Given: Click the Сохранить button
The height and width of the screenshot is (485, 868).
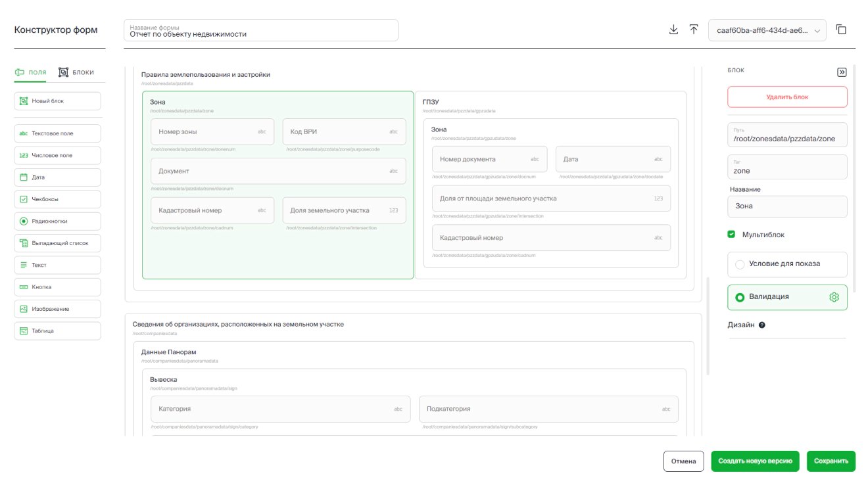Looking at the screenshot, I should tap(831, 461).
